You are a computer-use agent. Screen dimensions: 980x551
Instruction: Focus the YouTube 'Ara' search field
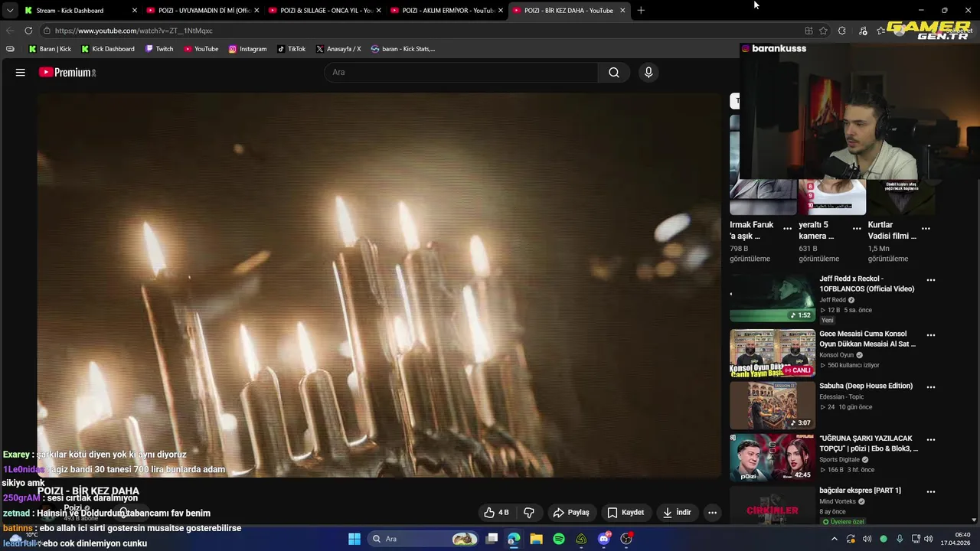click(462, 72)
